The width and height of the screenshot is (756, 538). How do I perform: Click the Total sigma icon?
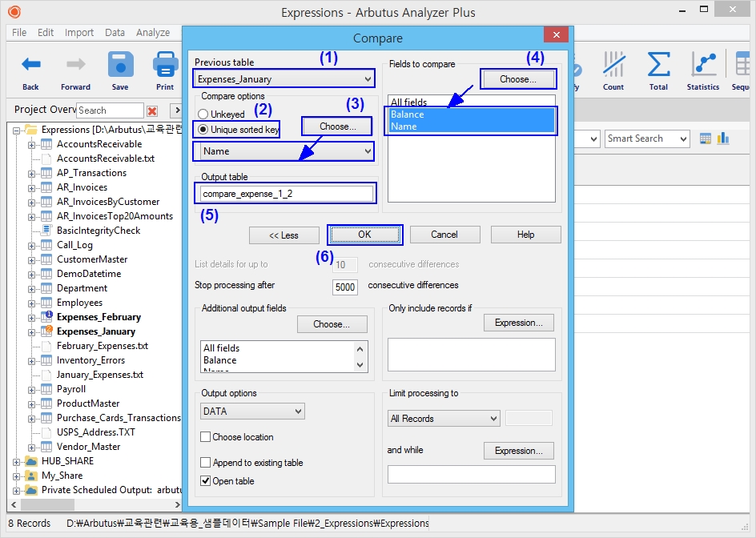click(x=658, y=65)
